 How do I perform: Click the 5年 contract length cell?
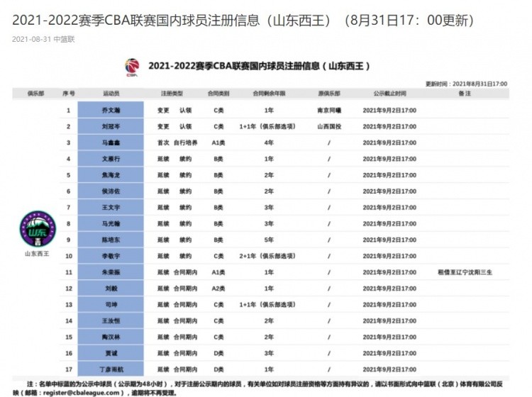[269, 240]
